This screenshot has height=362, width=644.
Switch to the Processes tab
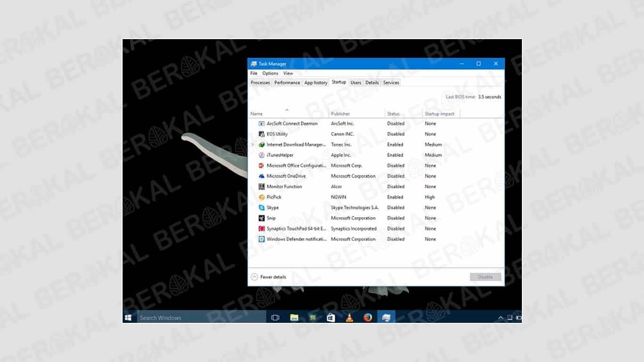point(260,82)
